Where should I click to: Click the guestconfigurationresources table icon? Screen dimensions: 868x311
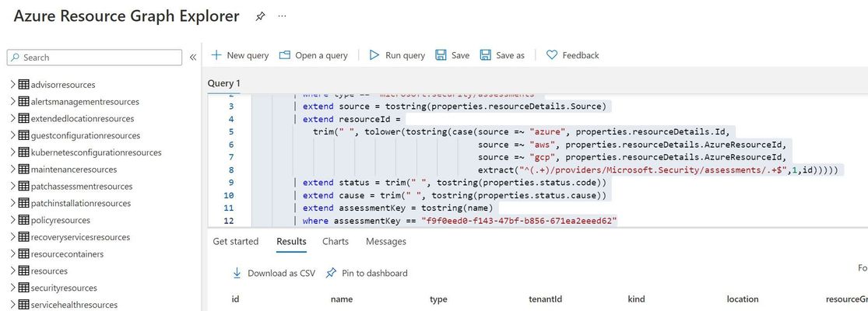point(24,135)
